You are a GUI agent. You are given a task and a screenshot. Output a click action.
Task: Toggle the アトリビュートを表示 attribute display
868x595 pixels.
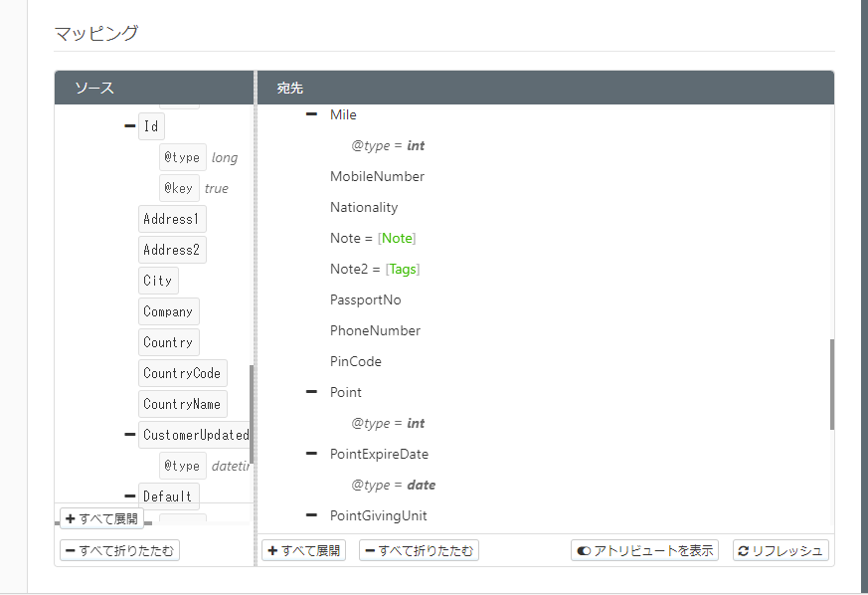(x=644, y=550)
